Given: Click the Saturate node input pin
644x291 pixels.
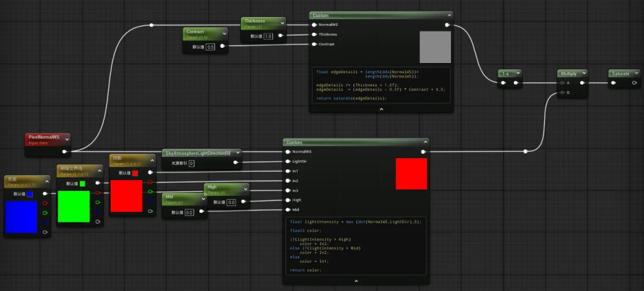Looking at the screenshot, I should pyautogui.click(x=613, y=83).
